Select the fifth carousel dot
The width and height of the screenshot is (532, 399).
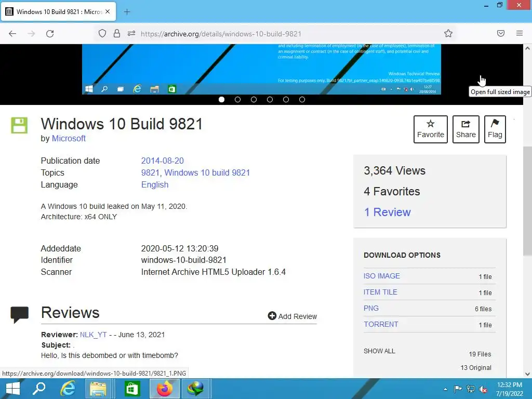[286, 99]
